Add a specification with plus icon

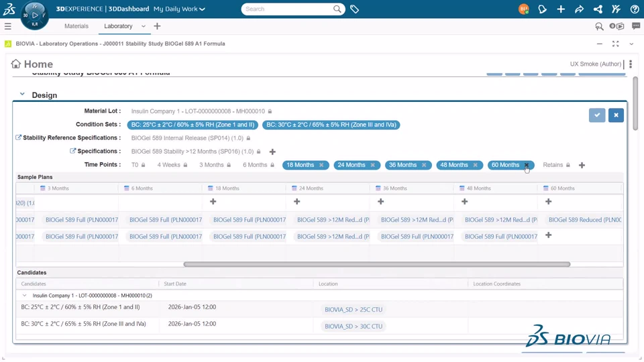click(x=272, y=152)
